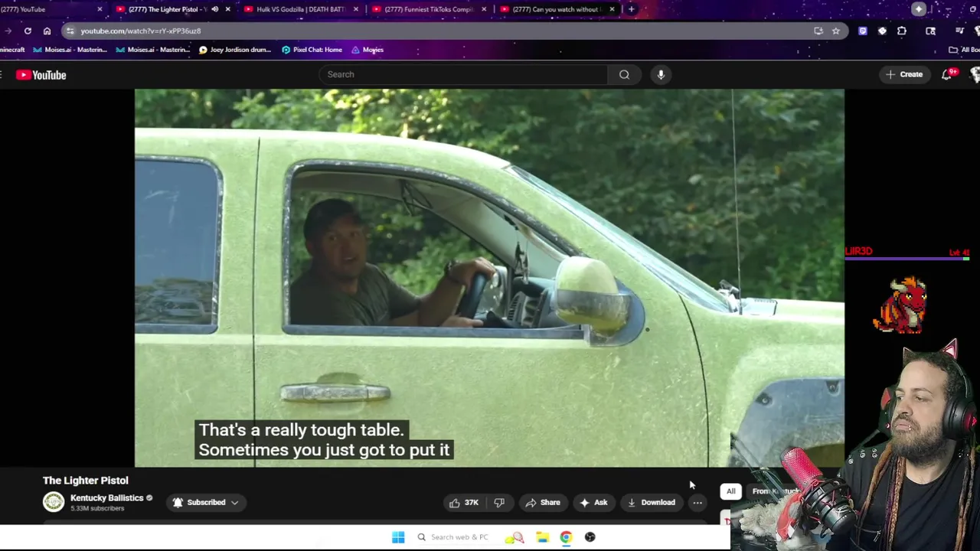Click the Create button
Viewport: 980px width, 551px height.
click(904, 74)
